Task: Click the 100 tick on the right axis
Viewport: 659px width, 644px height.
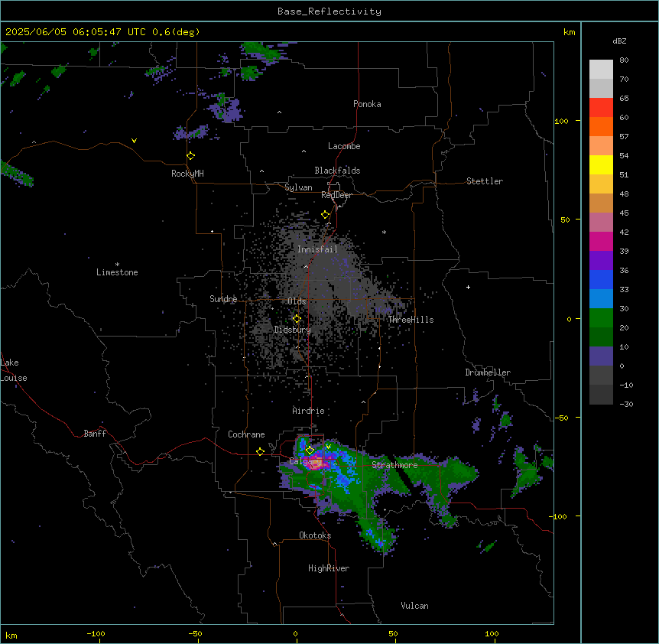Action: point(561,121)
